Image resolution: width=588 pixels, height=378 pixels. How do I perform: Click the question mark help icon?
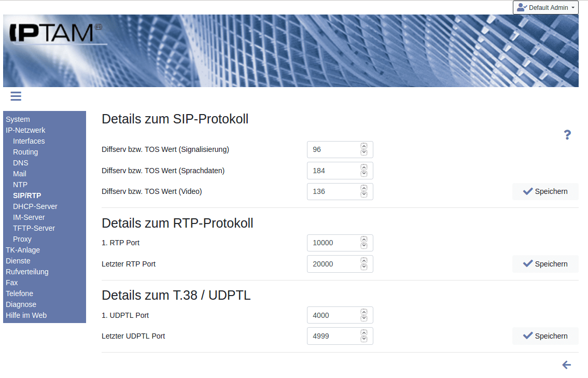click(x=567, y=135)
